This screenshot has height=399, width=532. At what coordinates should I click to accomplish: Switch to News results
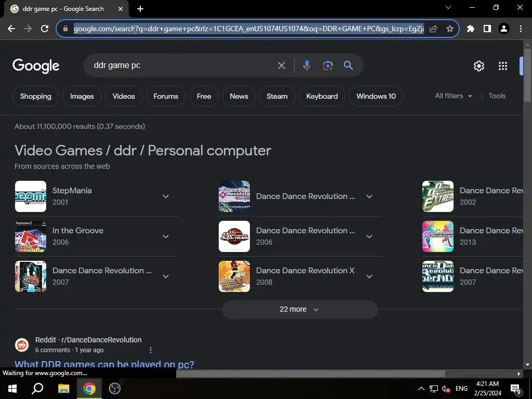point(239,96)
